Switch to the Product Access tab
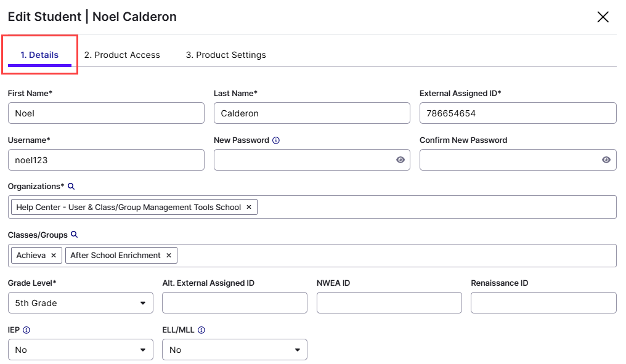 [x=122, y=55]
